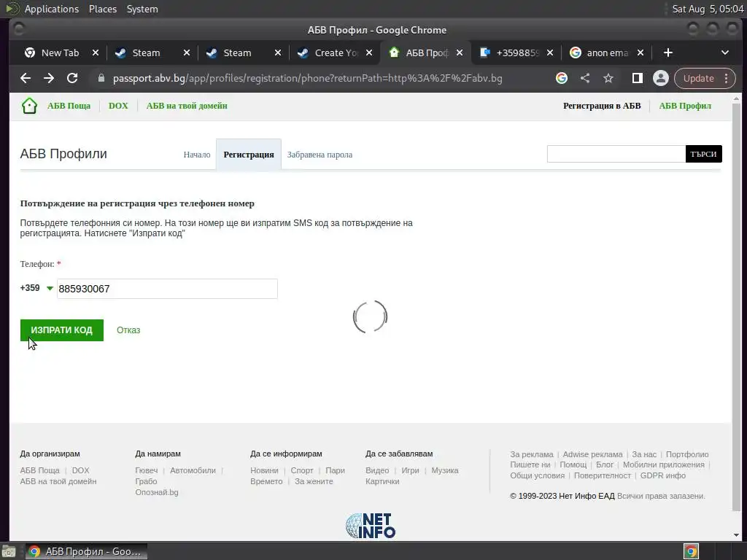Viewport: 747px width, 560px height.
Task: Click scrollbar down arrow
Action: tap(737, 534)
